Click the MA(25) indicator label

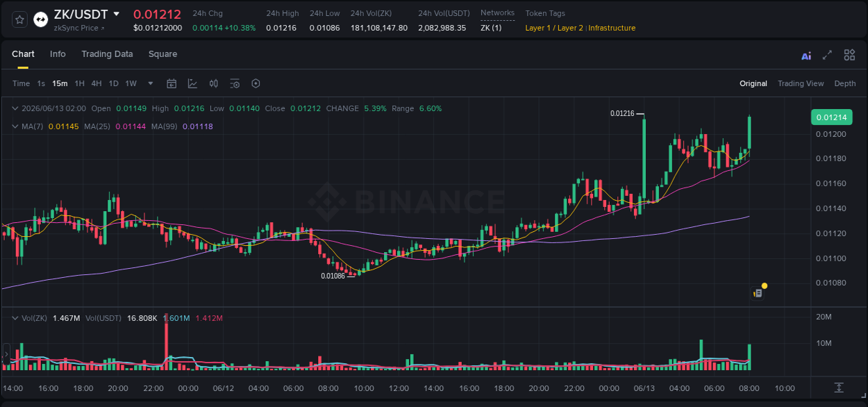97,126
